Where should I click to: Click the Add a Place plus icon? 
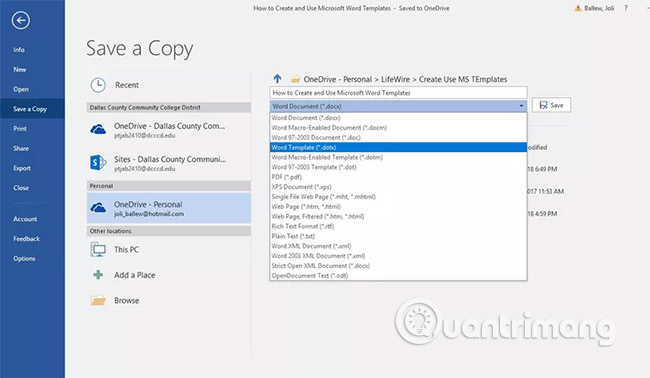click(x=98, y=275)
